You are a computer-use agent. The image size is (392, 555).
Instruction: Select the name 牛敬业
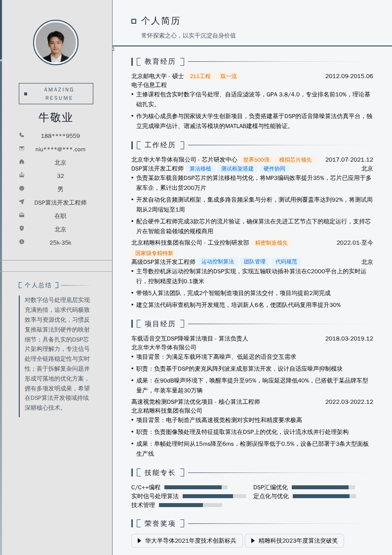[55, 117]
